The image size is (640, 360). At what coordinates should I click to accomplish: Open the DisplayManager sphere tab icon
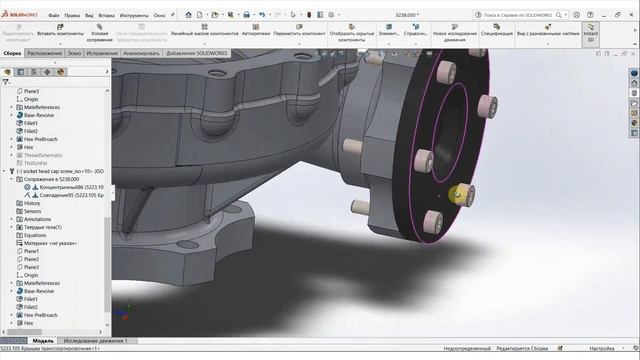click(x=61, y=72)
